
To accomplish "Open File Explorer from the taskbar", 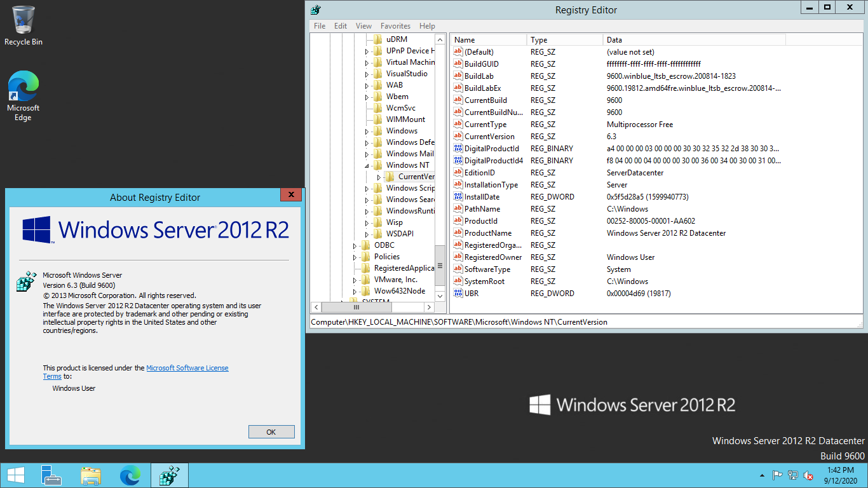I will coord(91,475).
